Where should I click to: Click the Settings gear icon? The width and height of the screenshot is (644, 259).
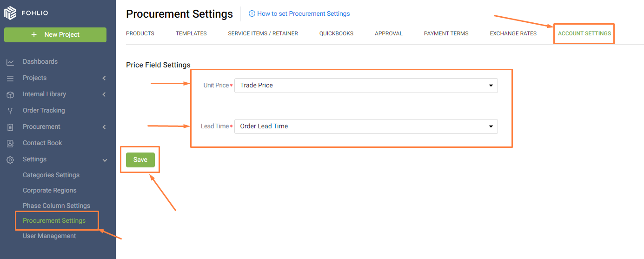(x=10, y=159)
